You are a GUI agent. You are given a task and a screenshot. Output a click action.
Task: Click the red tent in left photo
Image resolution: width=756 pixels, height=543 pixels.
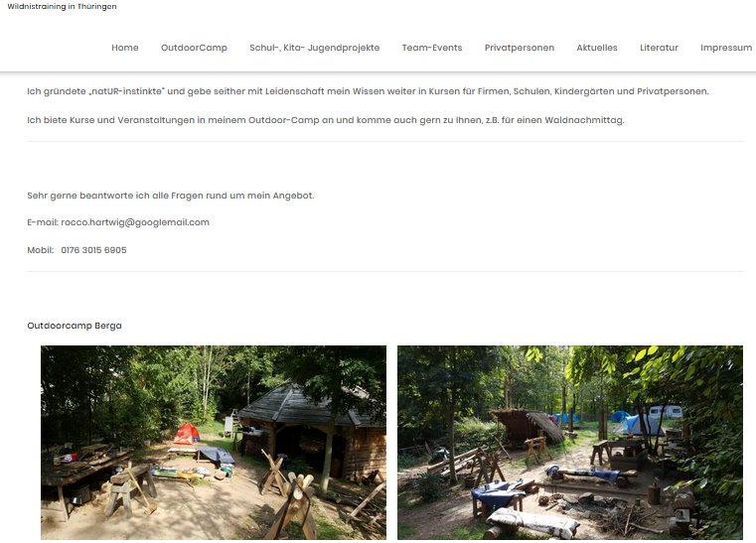[187, 434]
